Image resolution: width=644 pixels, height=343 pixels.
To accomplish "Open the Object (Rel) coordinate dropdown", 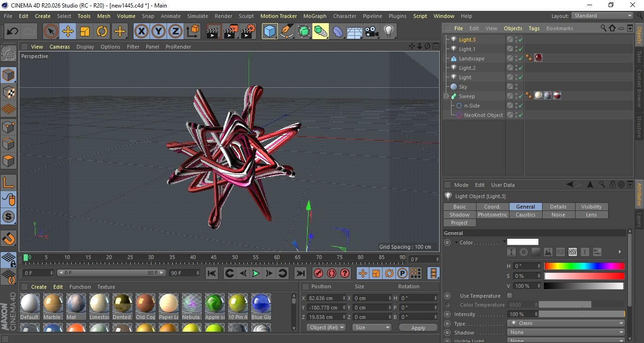I will [326, 327].
